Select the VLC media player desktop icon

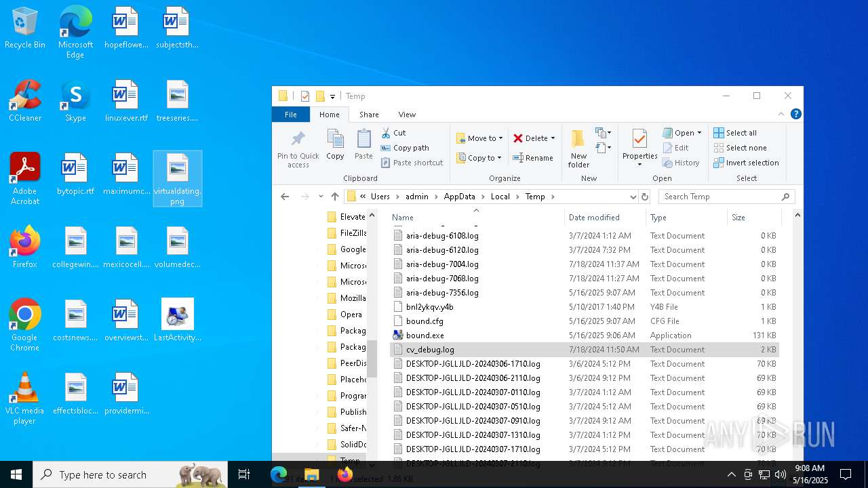tap(25, 399)
